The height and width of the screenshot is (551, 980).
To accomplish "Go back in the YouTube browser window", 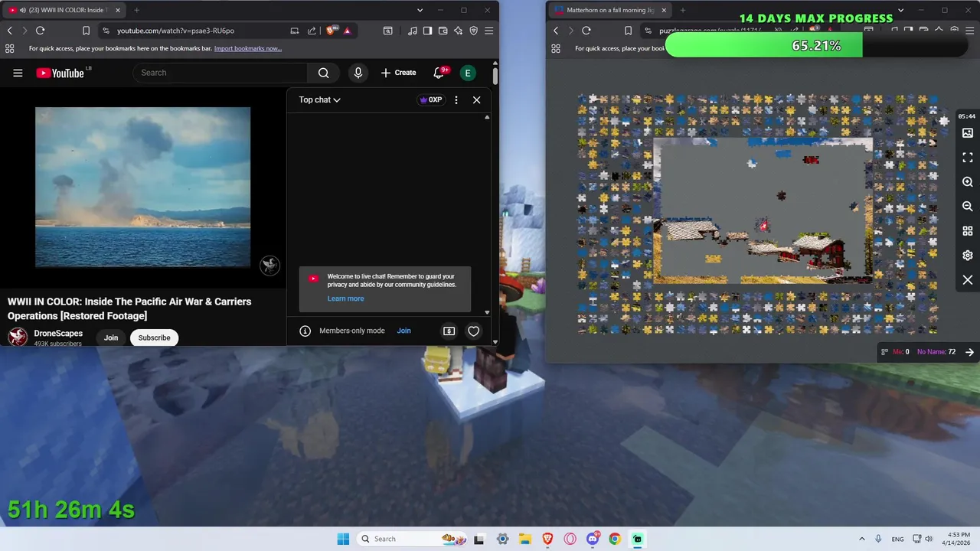I will (x=9, y=31).
